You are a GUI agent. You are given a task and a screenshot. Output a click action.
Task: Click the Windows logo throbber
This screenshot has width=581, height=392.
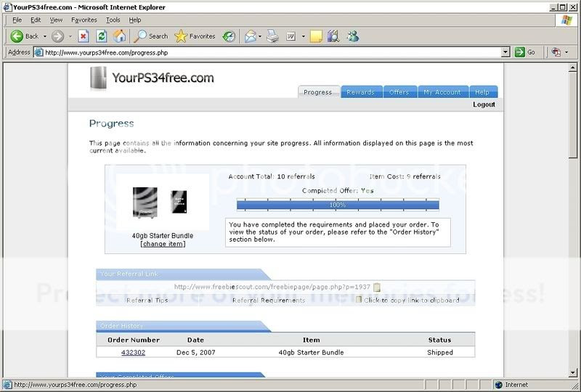pos(566,20)
